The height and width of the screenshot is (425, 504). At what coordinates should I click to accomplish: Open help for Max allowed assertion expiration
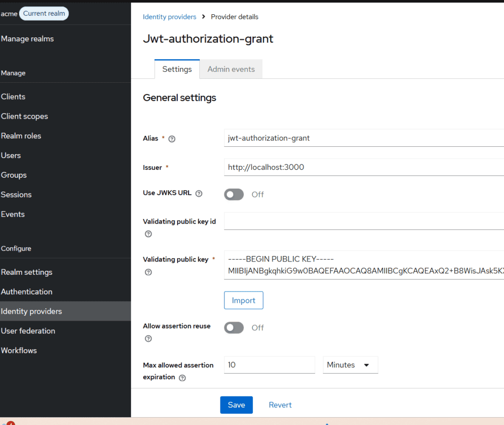[182, 378]
